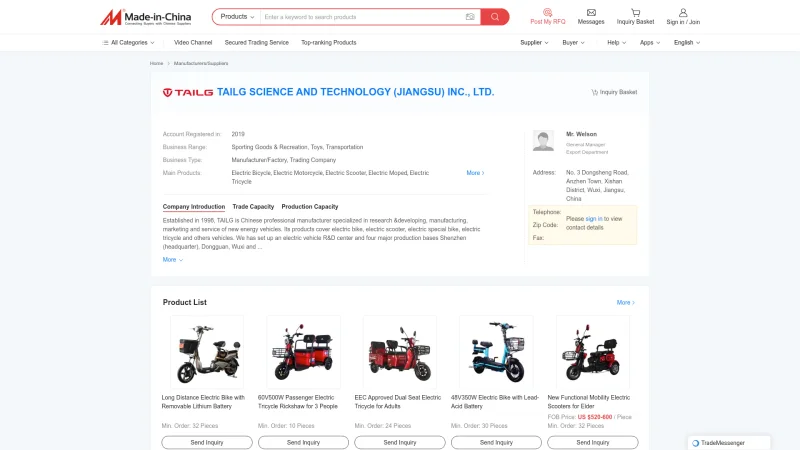This screenshot has height=450, width=800.
Task: Expand Buyer dropdown menu
Action: click(x=573, y=43)
